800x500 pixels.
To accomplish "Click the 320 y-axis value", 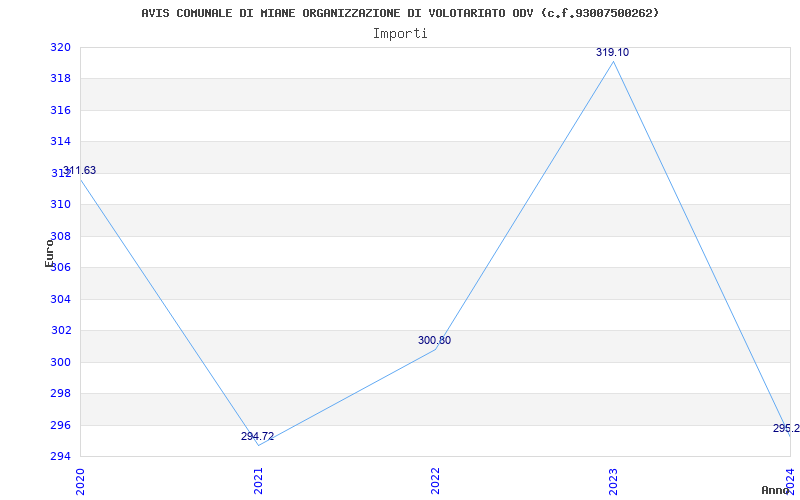I will coord(60,47).
